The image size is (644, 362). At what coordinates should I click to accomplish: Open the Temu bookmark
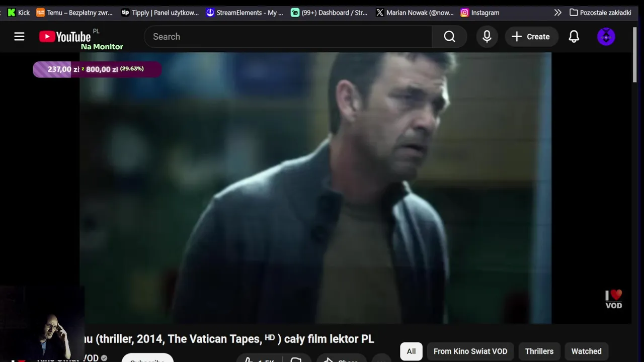coord(75,13)
